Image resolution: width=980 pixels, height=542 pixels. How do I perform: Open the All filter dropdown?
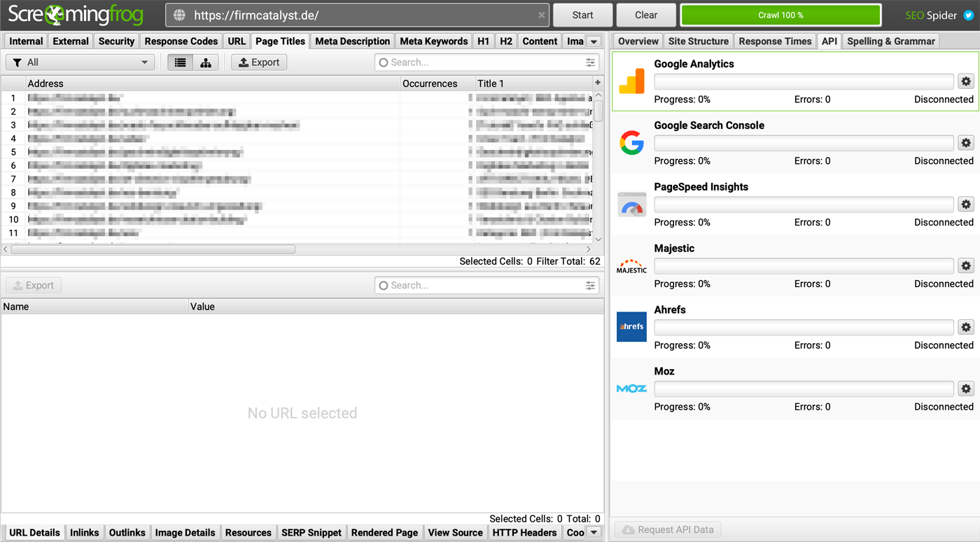coord(80,62)
